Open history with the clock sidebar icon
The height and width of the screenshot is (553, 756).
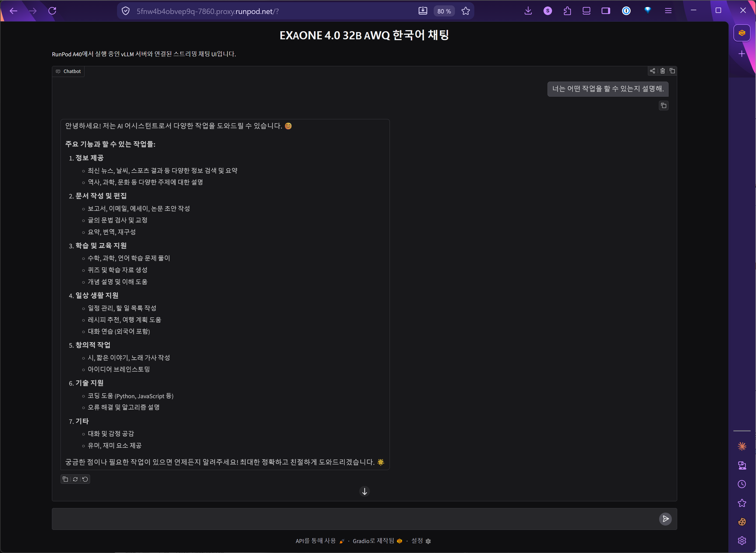tap(742, 484)
